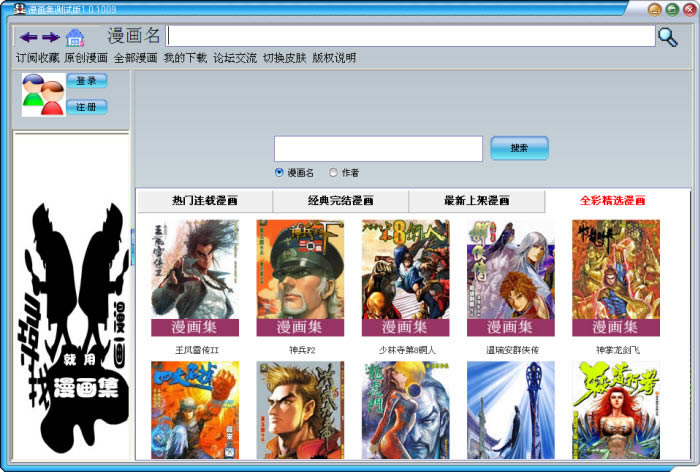Switch to 最新上架漫画 tab
This screenshot has height=472, width=700.
click(x=477, y=201)
